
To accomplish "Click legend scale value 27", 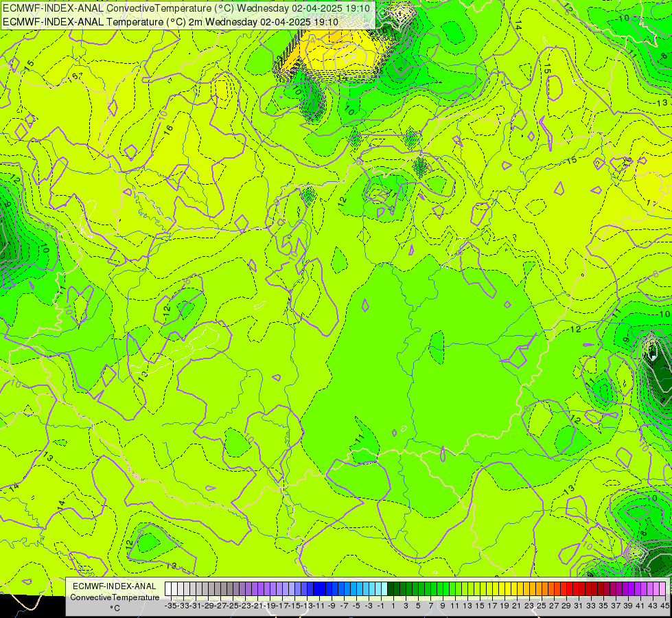I will tap(554, 606).
